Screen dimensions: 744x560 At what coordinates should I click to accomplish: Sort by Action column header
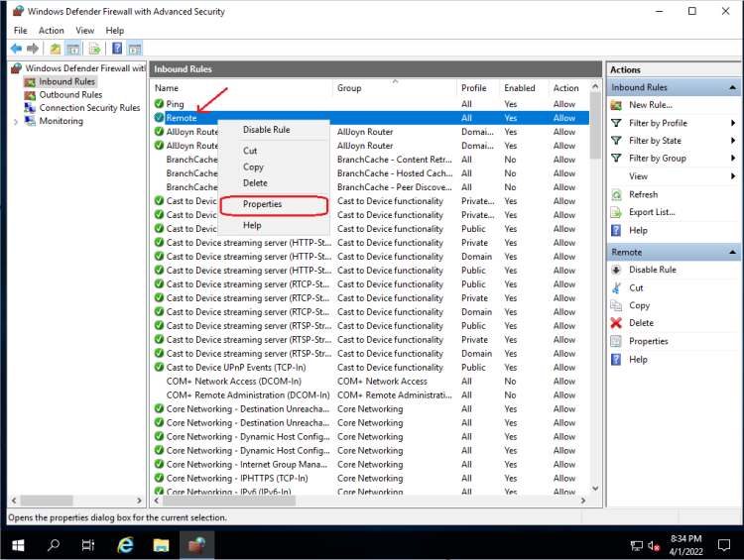(569, 88)
